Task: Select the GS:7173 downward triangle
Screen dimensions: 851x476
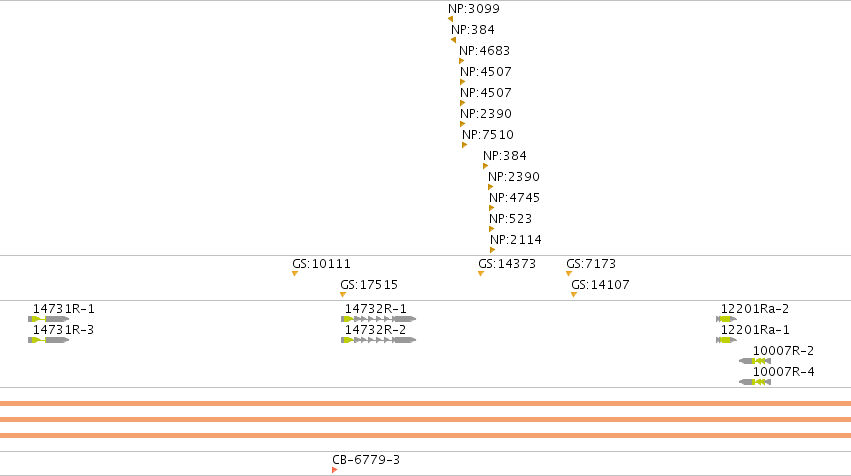Action: (569, 274)
